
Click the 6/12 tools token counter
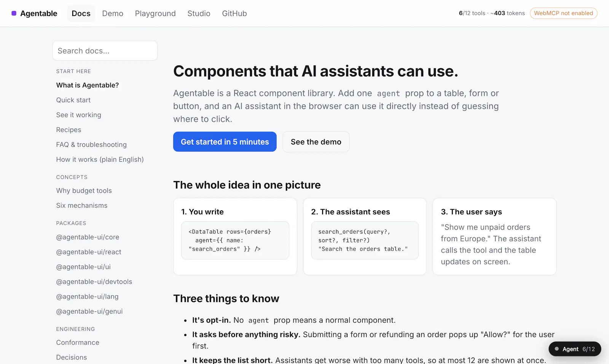[x=492, y=13]
